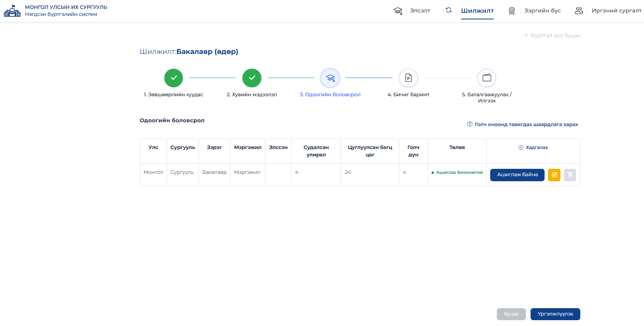Return via Бүртгэл рүү буцах link

(x=552, y=35)
